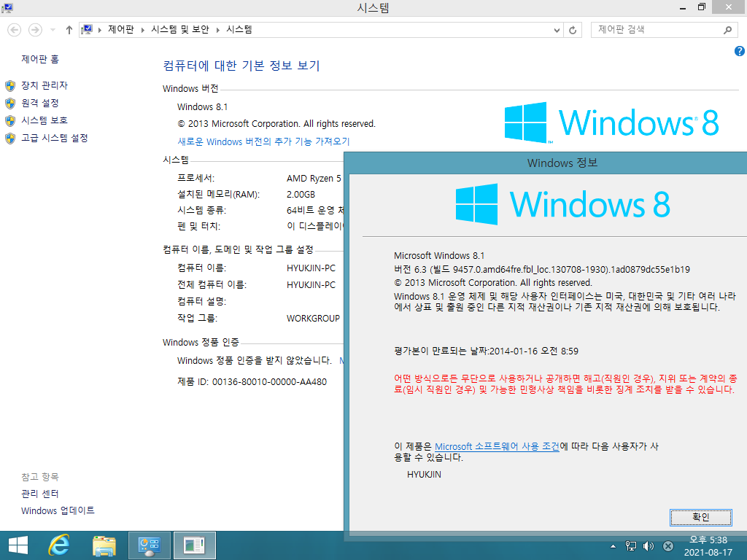The width and height of the screenshot is (747, 560).
Task: Expand the address bar history dropdown
Action: point(557,30)
